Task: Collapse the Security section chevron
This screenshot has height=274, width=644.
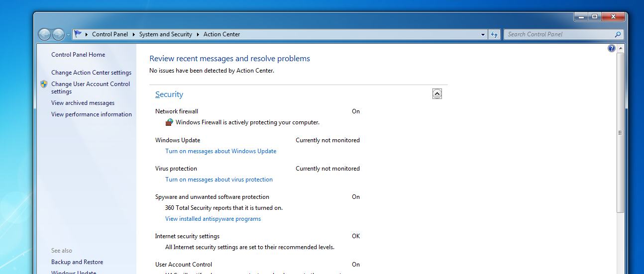Action: 437,94
